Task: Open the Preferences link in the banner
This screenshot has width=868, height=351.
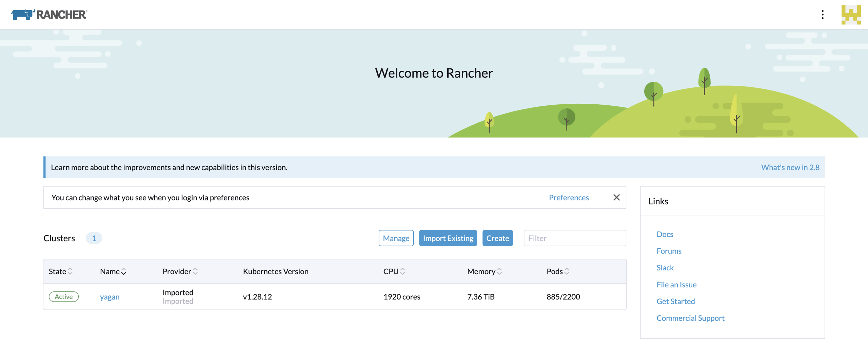Action: coord(569,197)
